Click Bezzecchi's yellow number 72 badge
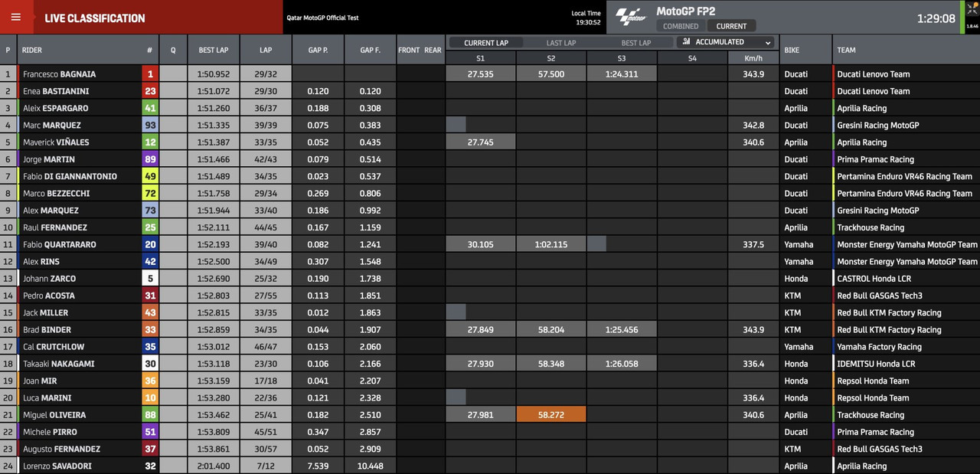 (x=150, y=193)
